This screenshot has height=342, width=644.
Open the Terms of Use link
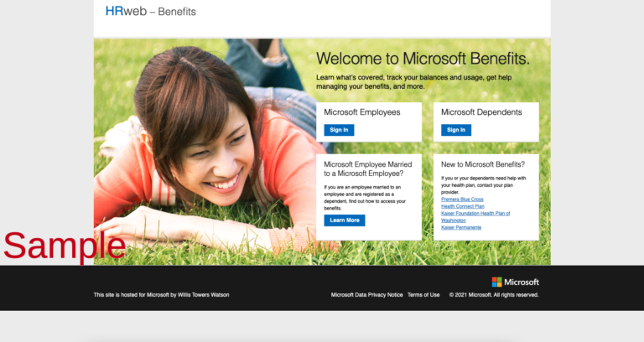[x=423, y=295]
